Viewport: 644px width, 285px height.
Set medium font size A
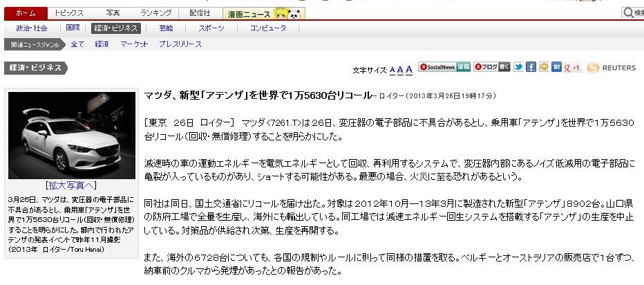[x=400, y=69]
